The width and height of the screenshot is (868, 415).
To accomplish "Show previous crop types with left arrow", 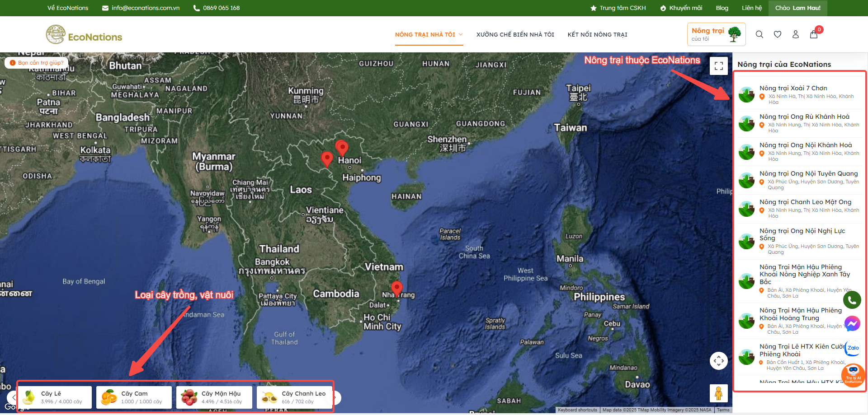I will point(14,397).
